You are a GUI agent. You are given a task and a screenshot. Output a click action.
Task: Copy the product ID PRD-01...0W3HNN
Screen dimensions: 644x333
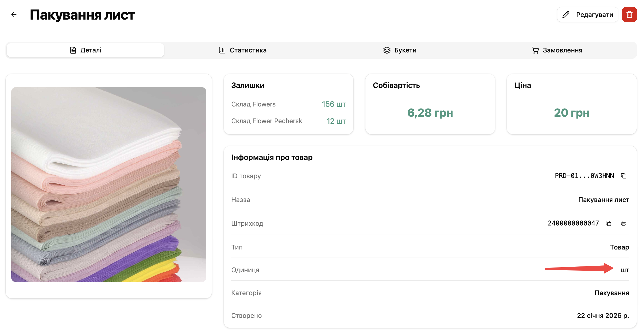(x=624, y=176)
